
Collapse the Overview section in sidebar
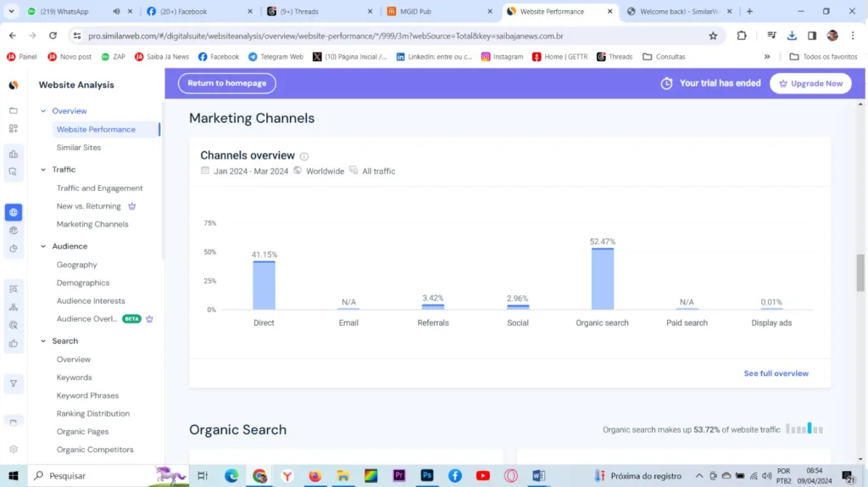coord(43,111)
